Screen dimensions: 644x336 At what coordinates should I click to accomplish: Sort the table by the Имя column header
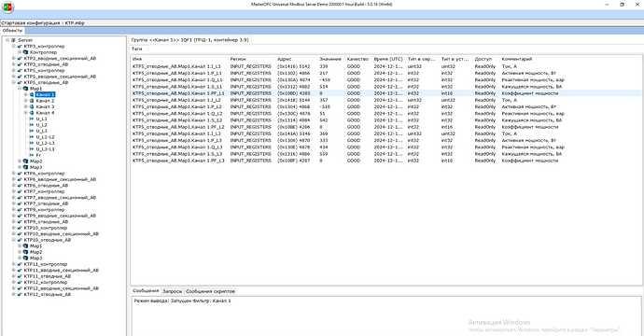(179, 59)
